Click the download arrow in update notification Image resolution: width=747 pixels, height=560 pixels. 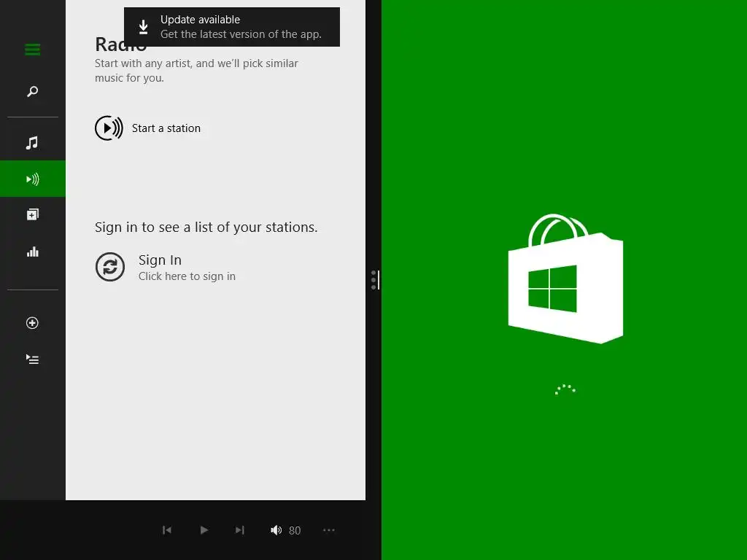[143, 27]
